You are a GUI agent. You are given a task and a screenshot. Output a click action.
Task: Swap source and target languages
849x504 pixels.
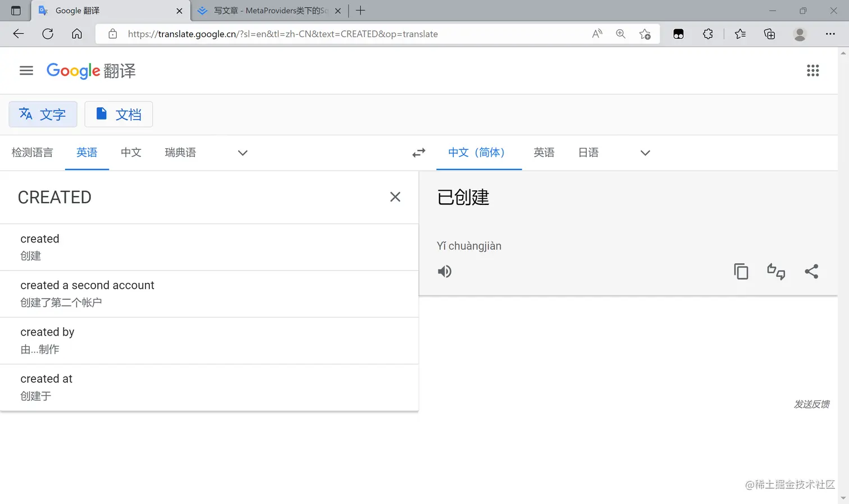pos(419,153)
